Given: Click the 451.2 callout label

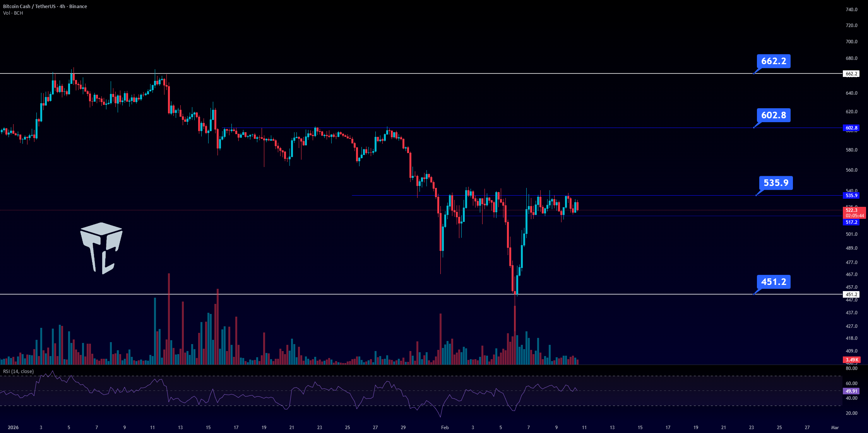Looking at the screenshot, I should pyautogui.click(x=774, y=282).
